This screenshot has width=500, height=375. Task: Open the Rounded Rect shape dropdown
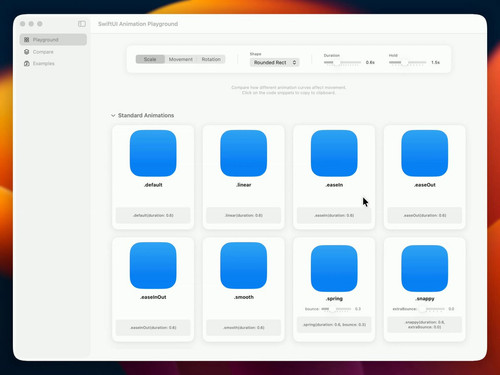(x=274, y=62)
